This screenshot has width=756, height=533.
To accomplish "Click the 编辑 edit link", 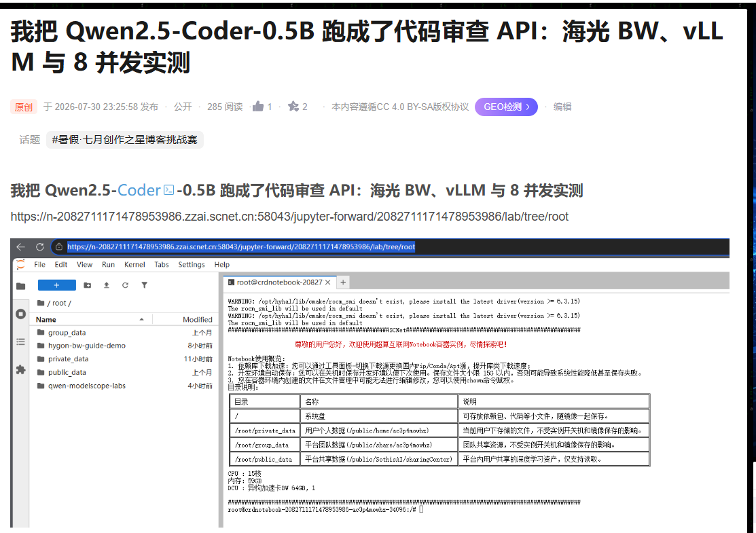I will (562, 107).
